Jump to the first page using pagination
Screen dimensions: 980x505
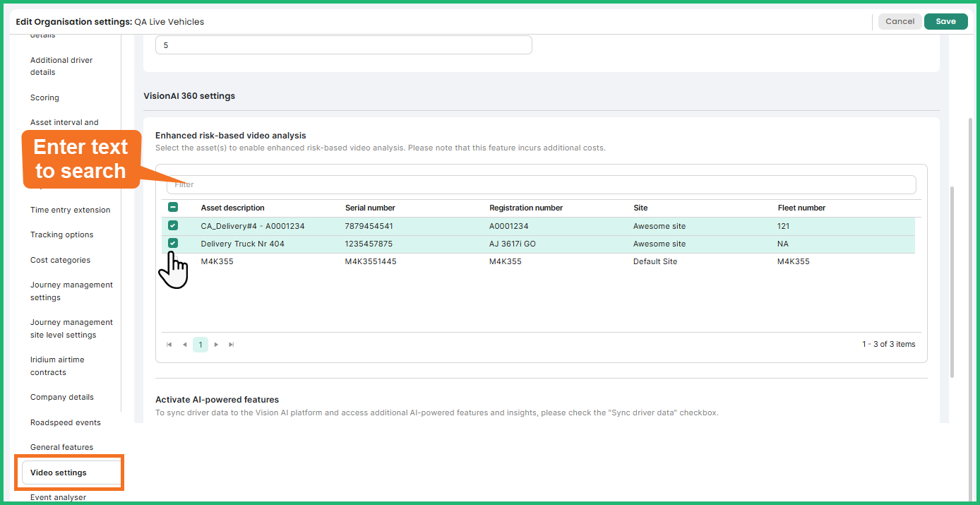pos(169,344)
